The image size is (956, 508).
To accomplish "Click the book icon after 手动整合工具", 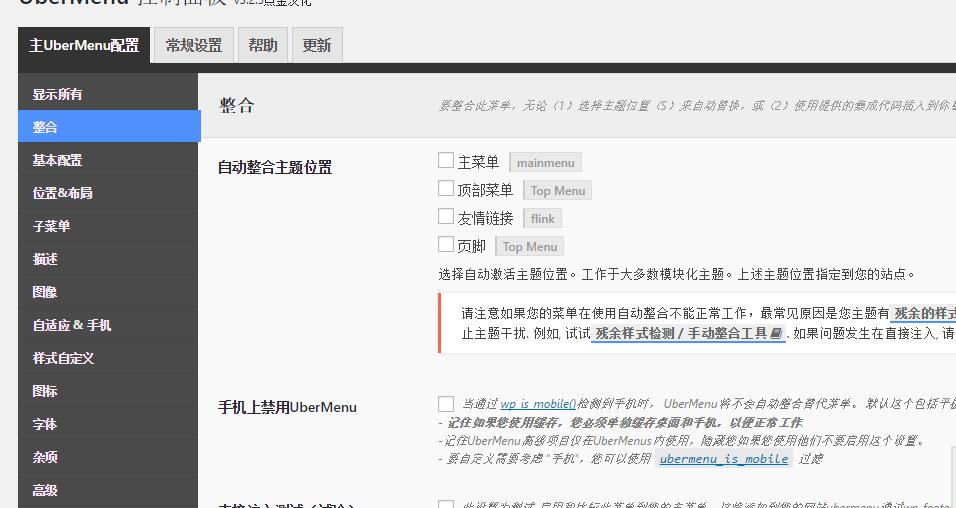I will (776, 333).
